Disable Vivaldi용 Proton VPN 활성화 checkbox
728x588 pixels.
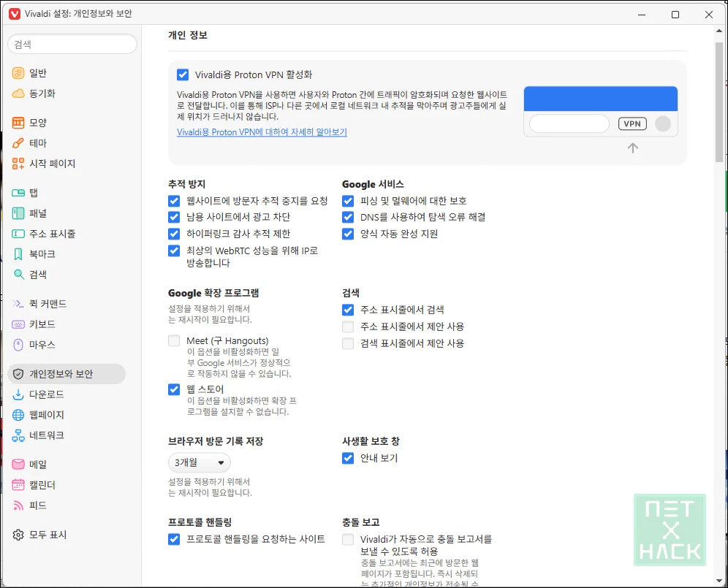pos(183,75)
